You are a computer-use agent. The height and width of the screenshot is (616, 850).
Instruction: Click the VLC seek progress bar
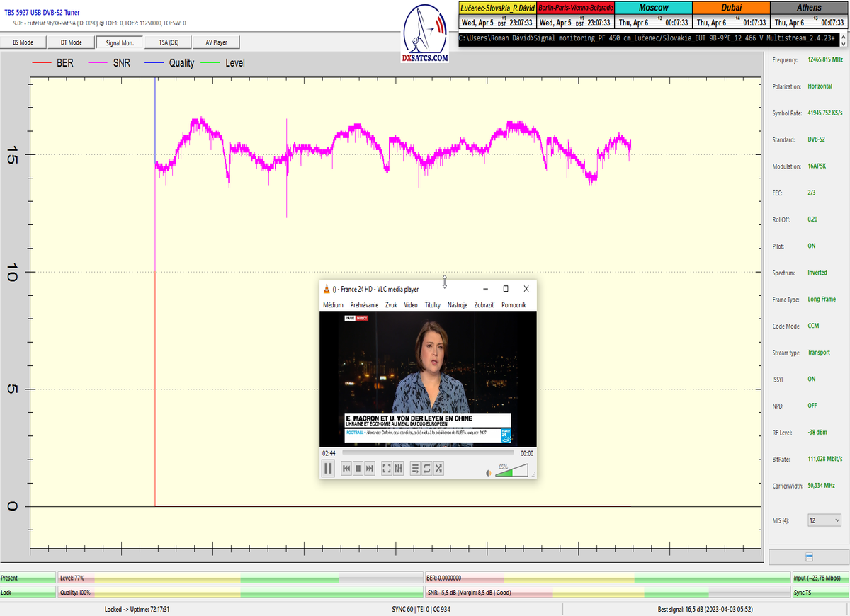point(428,453)
